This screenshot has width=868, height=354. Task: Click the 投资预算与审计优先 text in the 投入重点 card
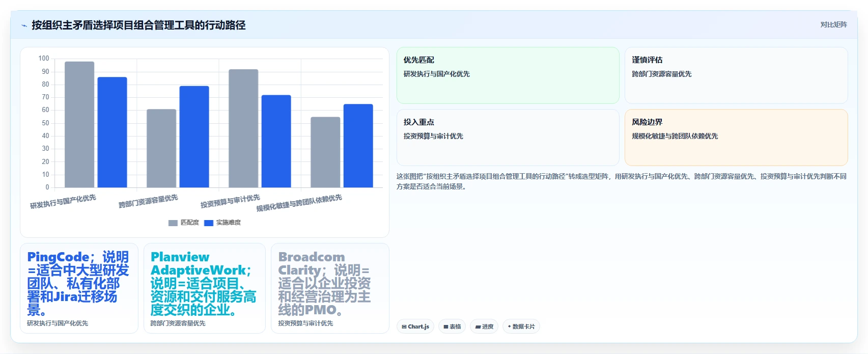click(x=433, y=136)
